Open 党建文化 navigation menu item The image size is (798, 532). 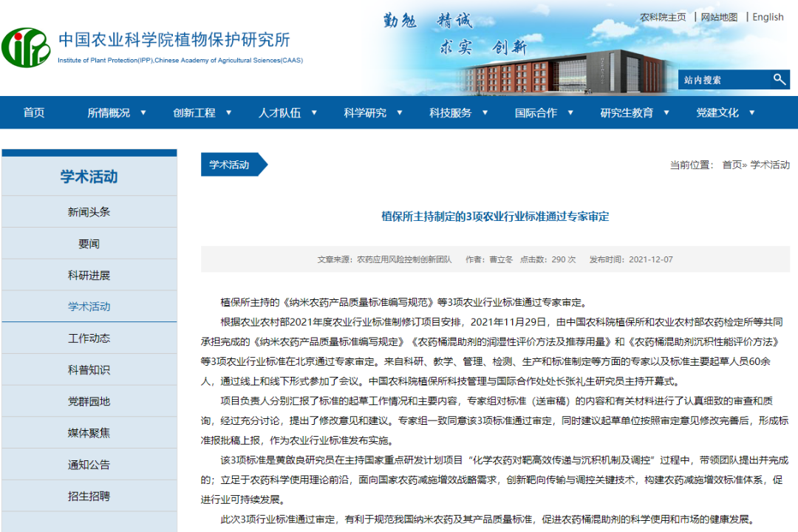click(x=717, y=112)
